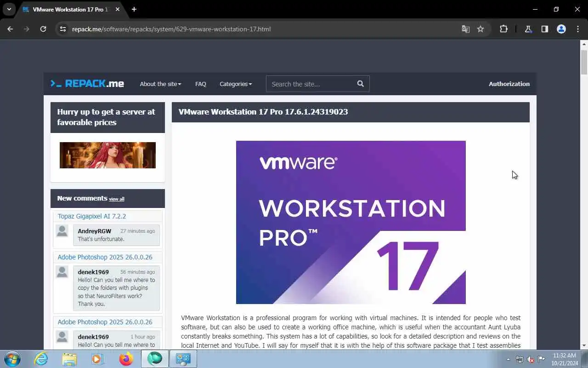Expand the Categories menu

tap(236, 84)
